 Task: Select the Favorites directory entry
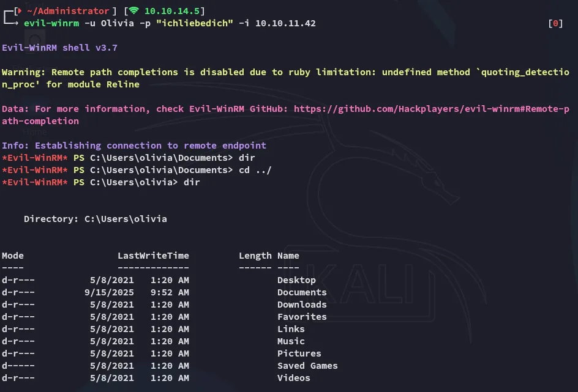tap(302, 317)
